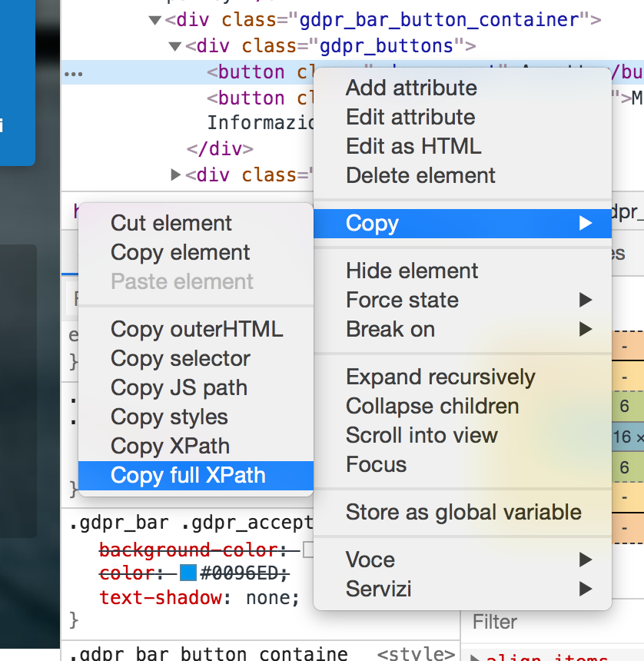Image resolution: width=644 pixels, height=661 pixels.
Task: Open the #0096ED color swatch
Action: pyautogui.click(x=188, y=573)
